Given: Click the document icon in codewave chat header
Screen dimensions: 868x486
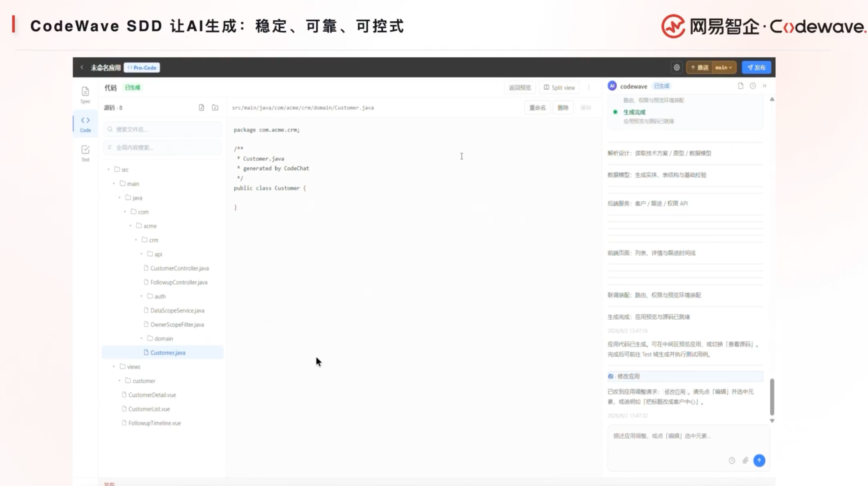Looking at the screenshot, I should point(741,86).
